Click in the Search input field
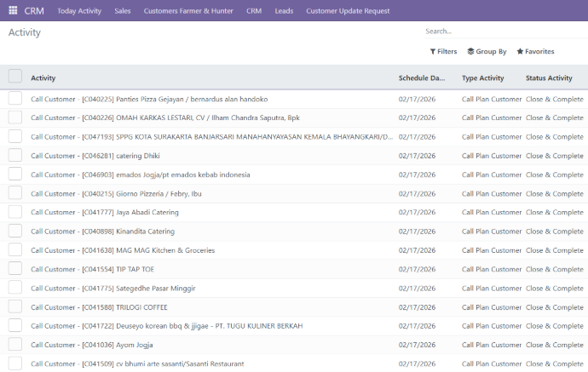 pyautogui.click(x=503, y=31)
